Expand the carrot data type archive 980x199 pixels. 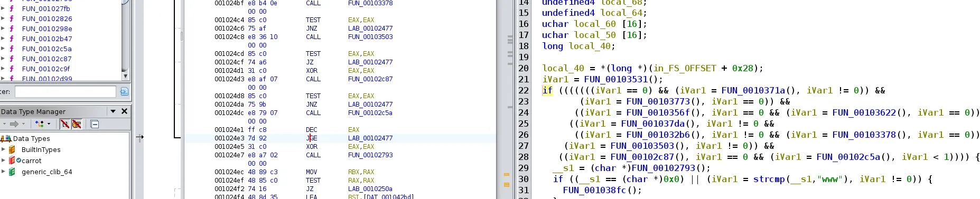pyautogui.click(x=3, y=160)
